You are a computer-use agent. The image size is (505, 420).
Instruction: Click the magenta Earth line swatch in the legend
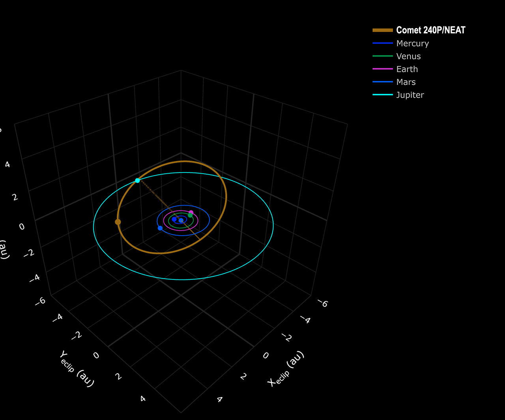point(382,69)
